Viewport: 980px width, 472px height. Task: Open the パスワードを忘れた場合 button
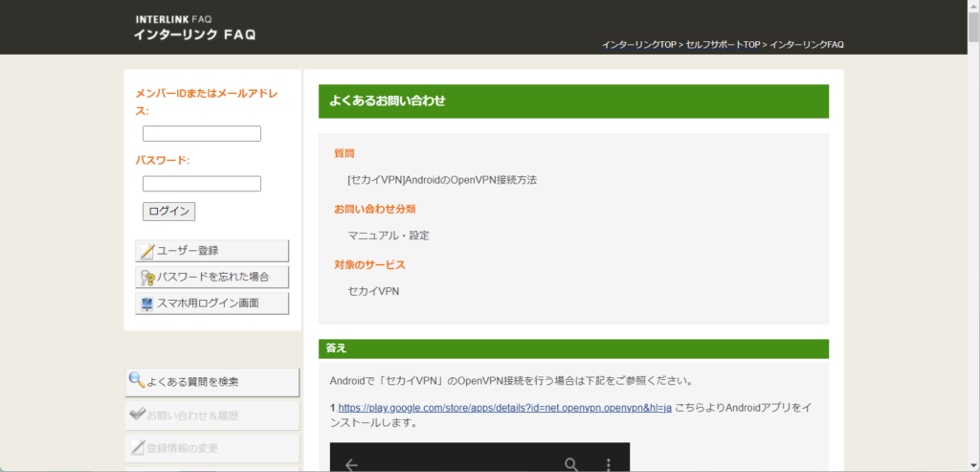coord(212,277)
